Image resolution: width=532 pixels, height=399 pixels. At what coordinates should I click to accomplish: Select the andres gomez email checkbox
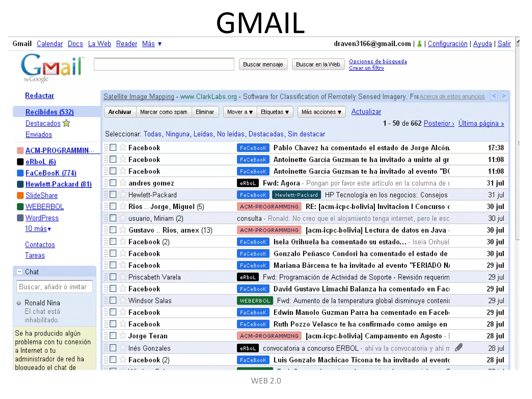(x=113, y=183)
